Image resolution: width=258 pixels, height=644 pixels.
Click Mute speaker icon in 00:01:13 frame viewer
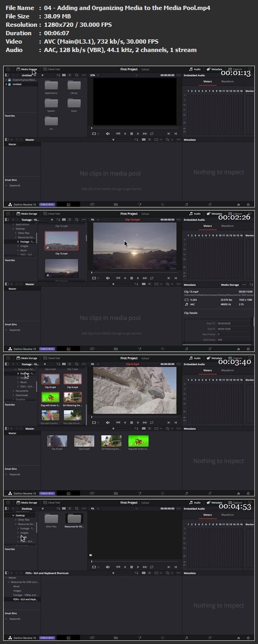pyautogui.click(x=107, y=133)
